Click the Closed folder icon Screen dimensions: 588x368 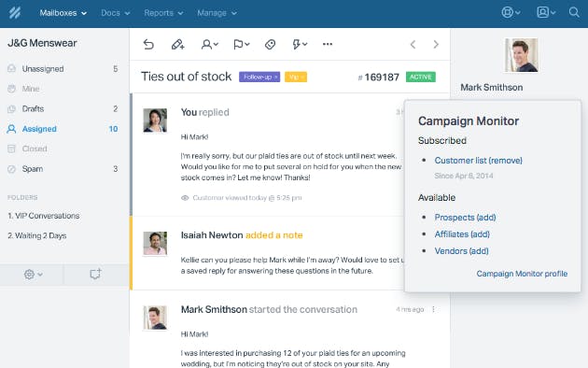(x=11, y=149)
